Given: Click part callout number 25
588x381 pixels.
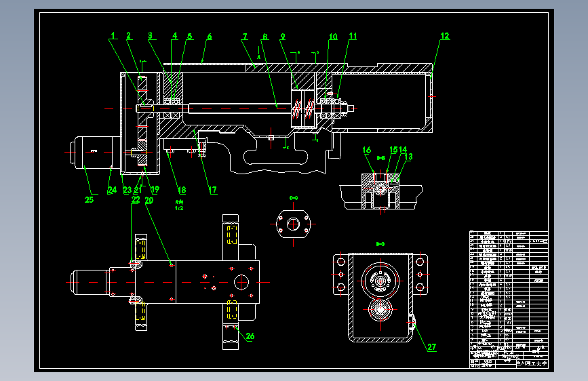Looking at the screenshot, I should tap(90, 200).
